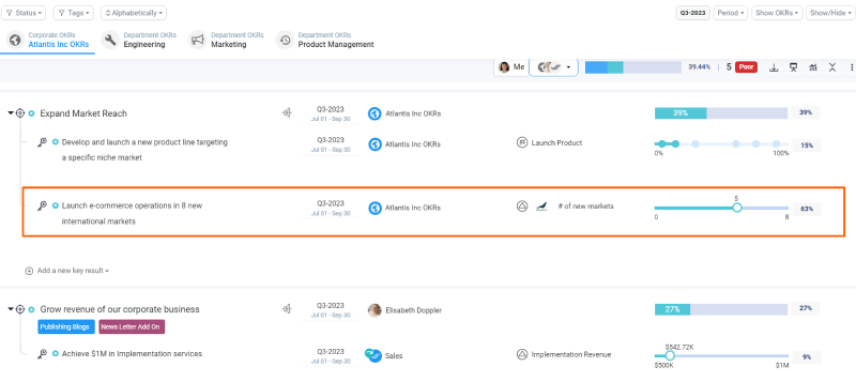The image size is (856, 371).
Task: Click the 27% progress bar of Grow revenue
Action: (x=721, y=309)
